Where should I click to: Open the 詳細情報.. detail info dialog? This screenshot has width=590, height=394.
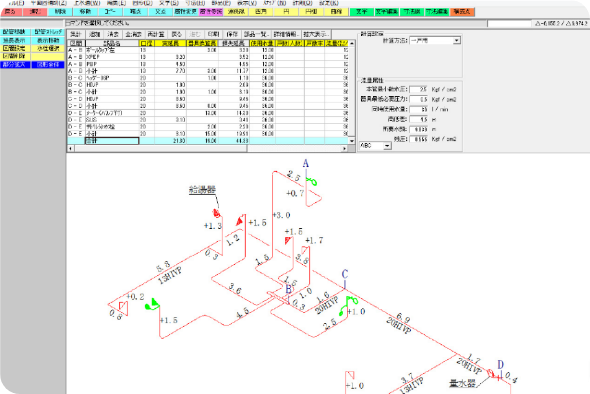coord(286,34)
